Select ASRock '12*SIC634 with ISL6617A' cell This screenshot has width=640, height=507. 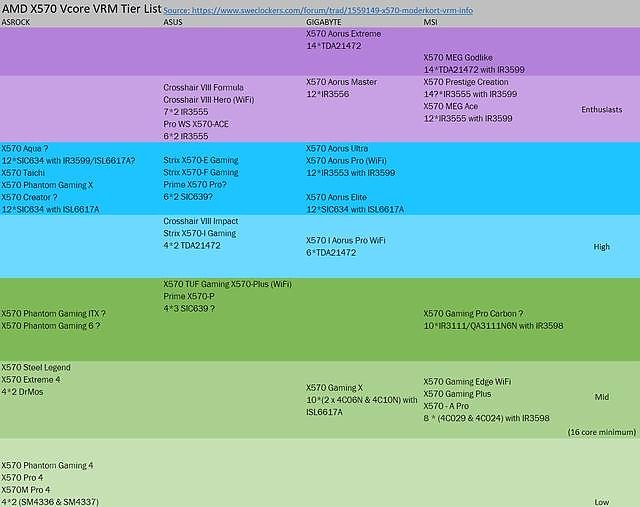50,210
